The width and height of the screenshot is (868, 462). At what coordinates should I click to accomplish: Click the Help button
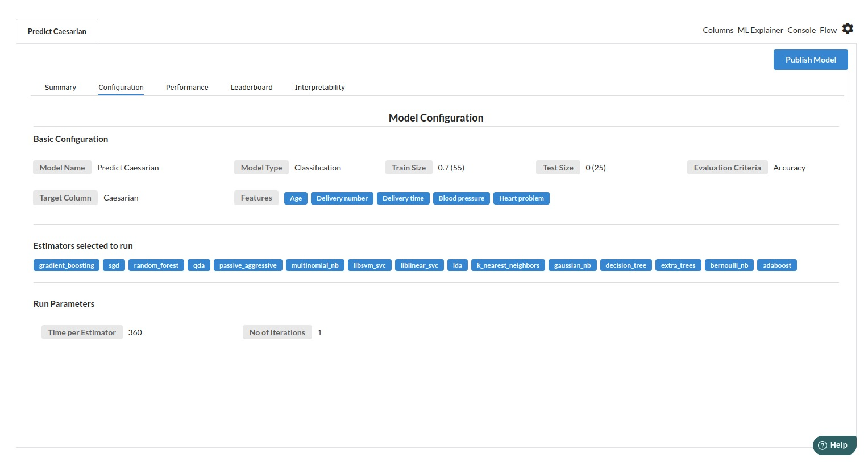(833, 445)
